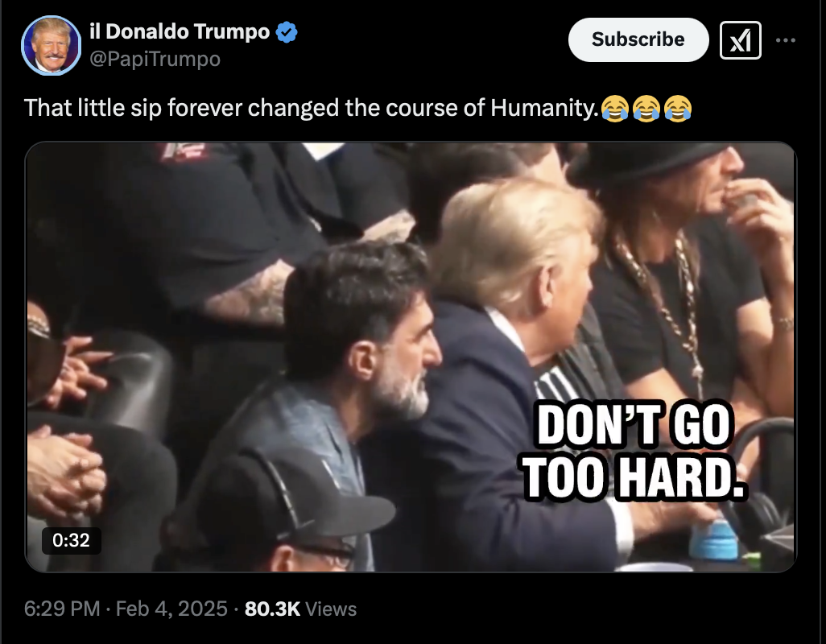Screen dimensions: 826x644
Task: Click the Feb 4, 2025 date
Action: pyautogui.click(x=171, y=609)
